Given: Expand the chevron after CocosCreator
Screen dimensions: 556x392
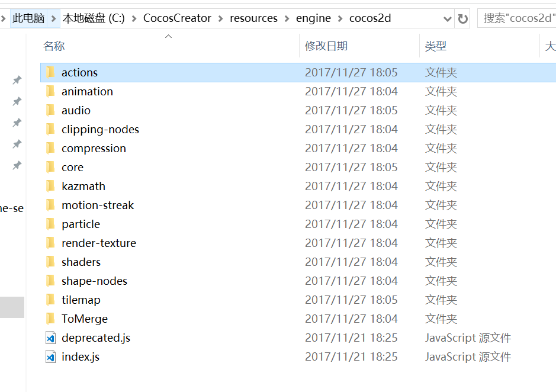Looking at the screenshot, I should coord(220,18).
